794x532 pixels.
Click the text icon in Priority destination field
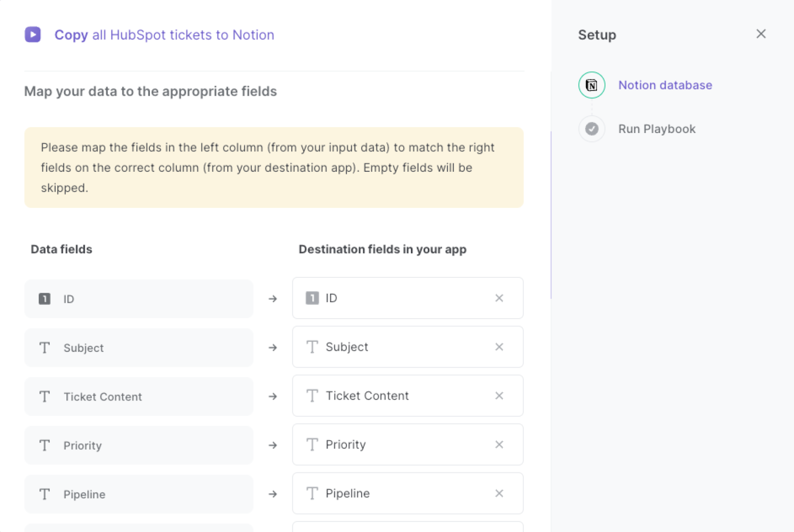(312, 445)
